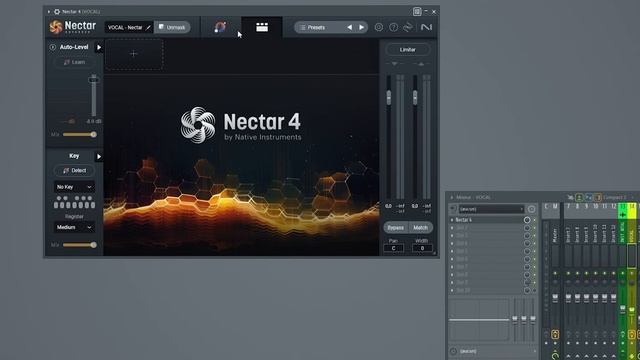
Task: Click the mixer output clock icon
Action: pos(453,351)
